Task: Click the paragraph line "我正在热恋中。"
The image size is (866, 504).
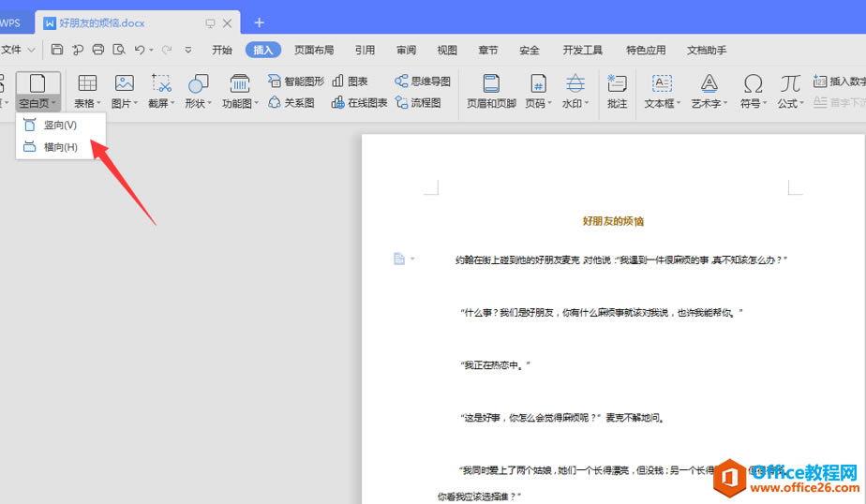Action: coord(495,365)
